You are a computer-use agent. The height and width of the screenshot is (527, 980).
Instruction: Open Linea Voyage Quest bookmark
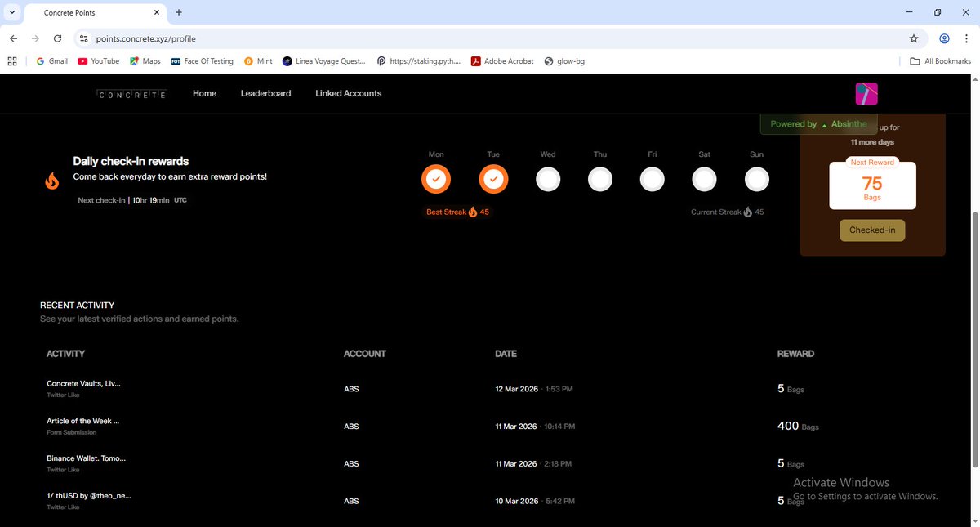coord(324,61)
